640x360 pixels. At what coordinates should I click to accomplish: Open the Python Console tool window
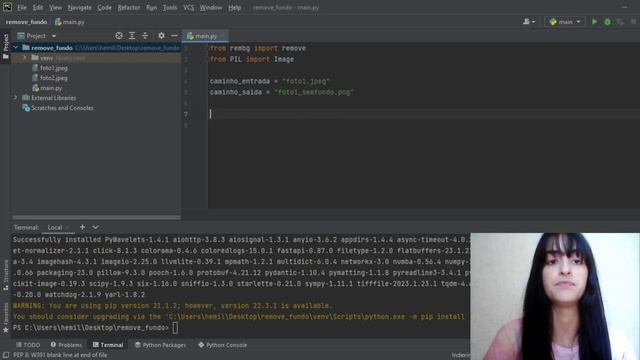click(x=222, y=345)
